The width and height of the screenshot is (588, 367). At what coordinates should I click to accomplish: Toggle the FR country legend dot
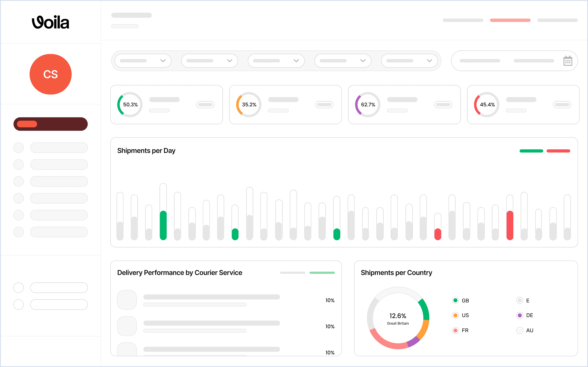455,330
